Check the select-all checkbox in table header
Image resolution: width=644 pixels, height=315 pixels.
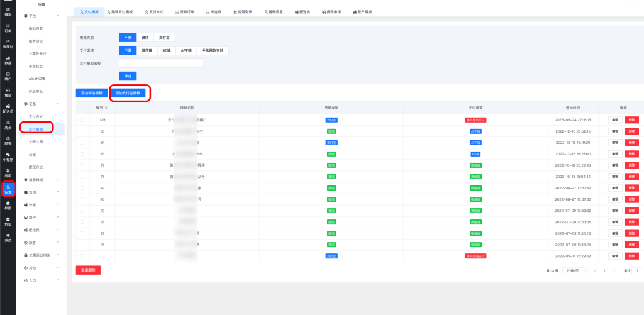(82, 108)
